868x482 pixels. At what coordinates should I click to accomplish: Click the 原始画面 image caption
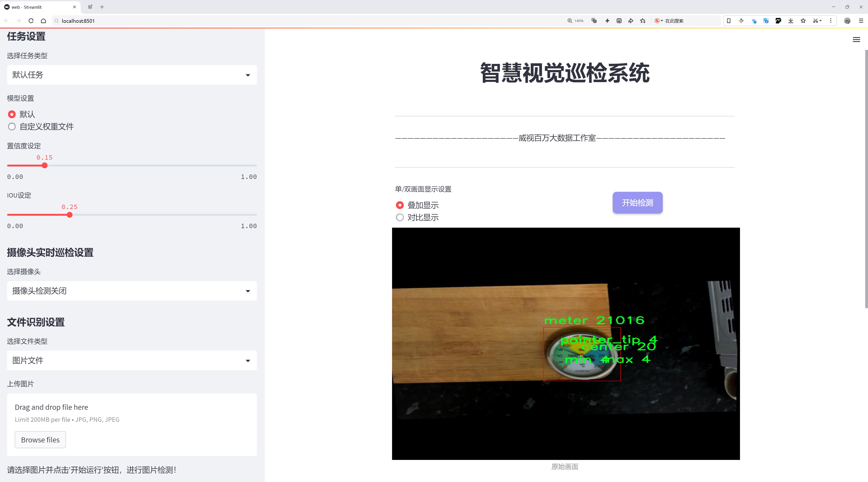pyautogui.click(x=565, y=467)
